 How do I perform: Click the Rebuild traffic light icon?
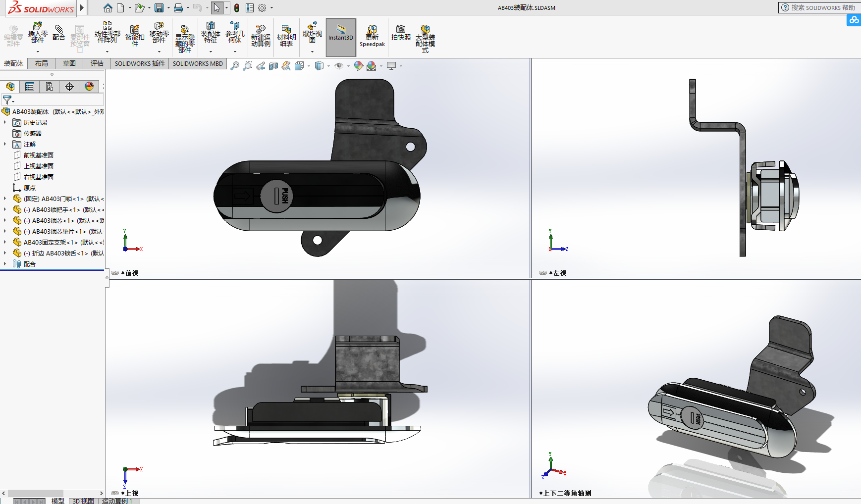(x=237, y=8)
